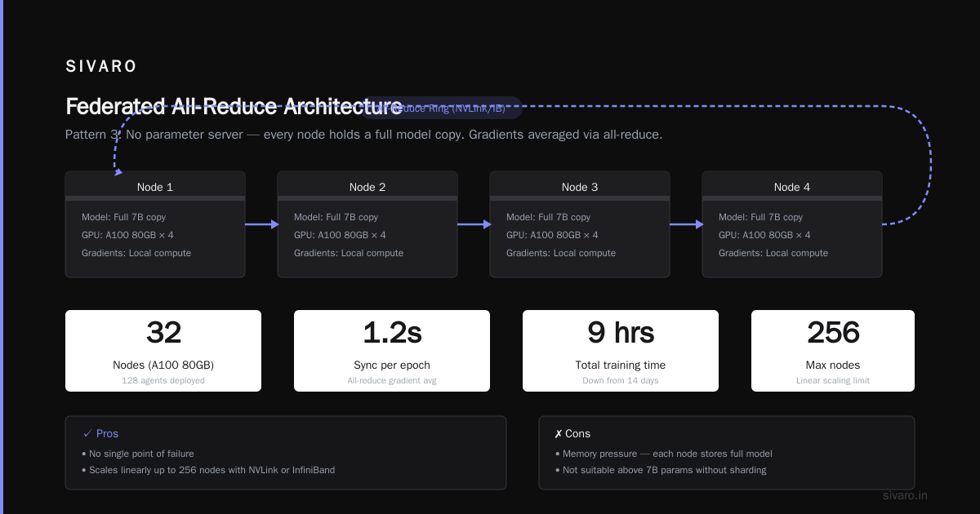The image size is (980, 514).
Task: Click the Not suitable above 7B params bullet
Action: [661, 470]
